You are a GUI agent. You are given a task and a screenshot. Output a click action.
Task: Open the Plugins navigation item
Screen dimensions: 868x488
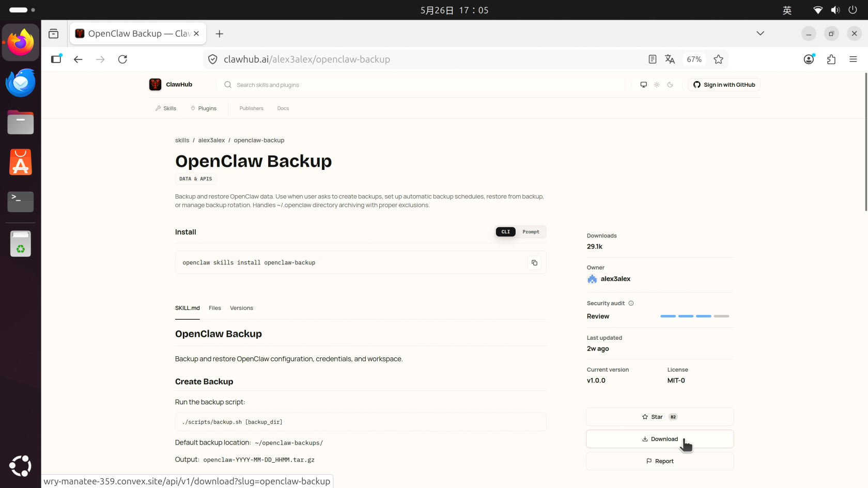[x=204, y=108]
